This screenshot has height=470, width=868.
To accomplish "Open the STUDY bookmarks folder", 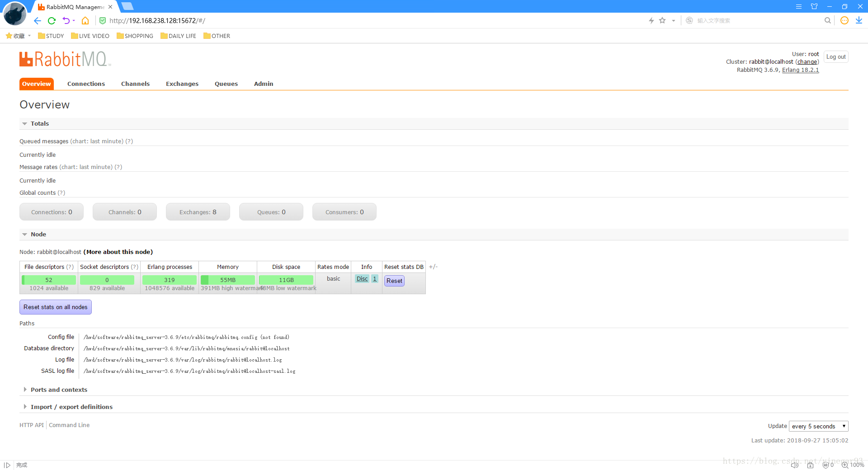I will tap(51, 36).
